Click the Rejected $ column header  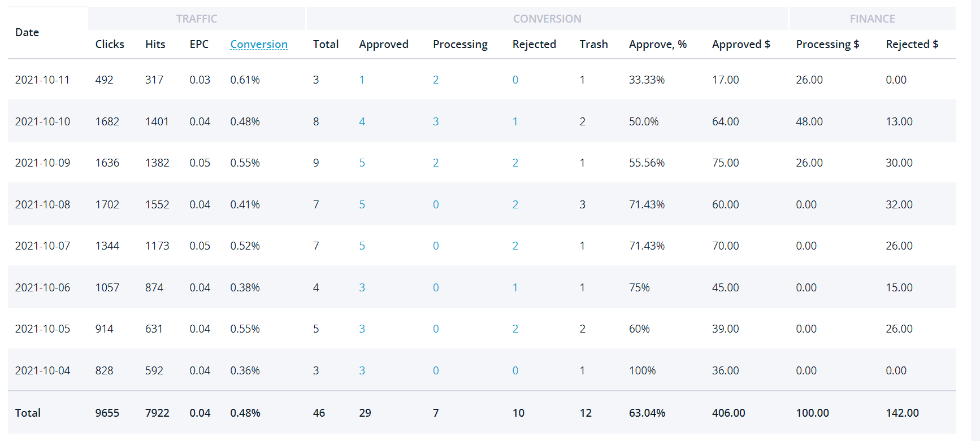coord(912,44)
